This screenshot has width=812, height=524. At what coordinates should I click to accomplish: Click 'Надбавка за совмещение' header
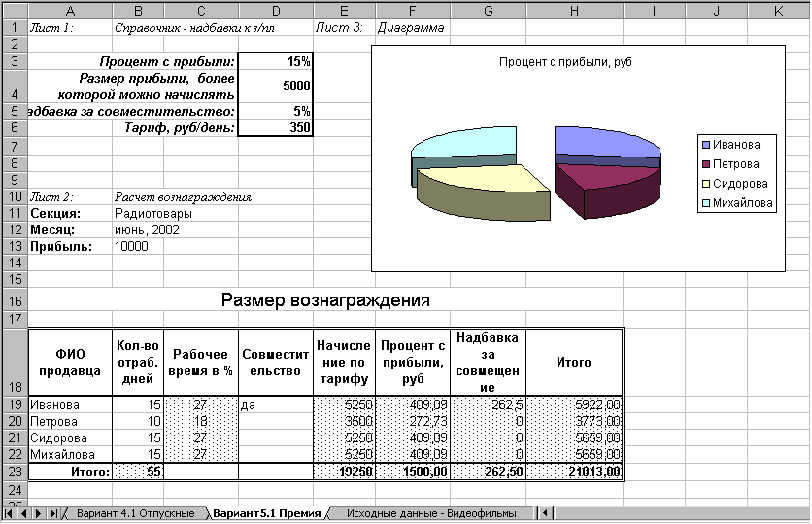(488, 363)
